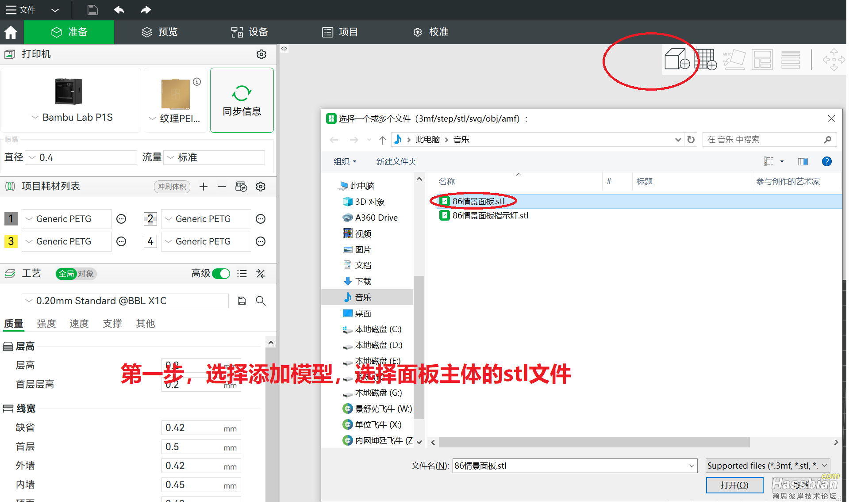Screen dimensions: 849x504
Task: Expand the supported files filter dropdown
Action: pyautogui.click(x=824, y=466)
